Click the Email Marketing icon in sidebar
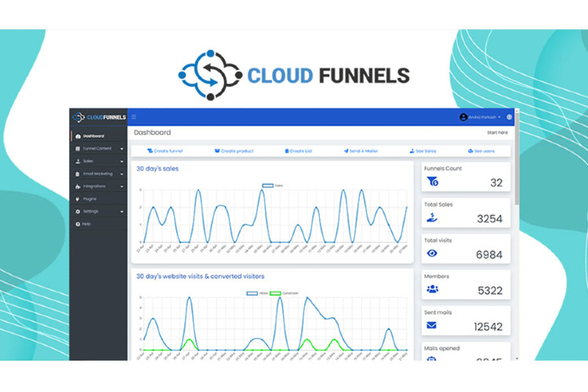The height and width of the screenshot is (392, 588). click(78, 174)
